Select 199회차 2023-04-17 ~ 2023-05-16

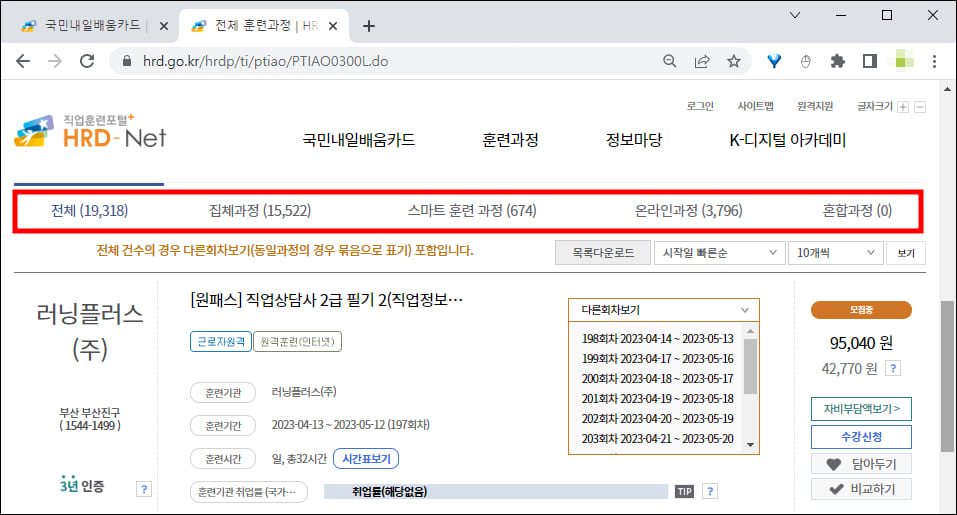click(x=657, y=359)
